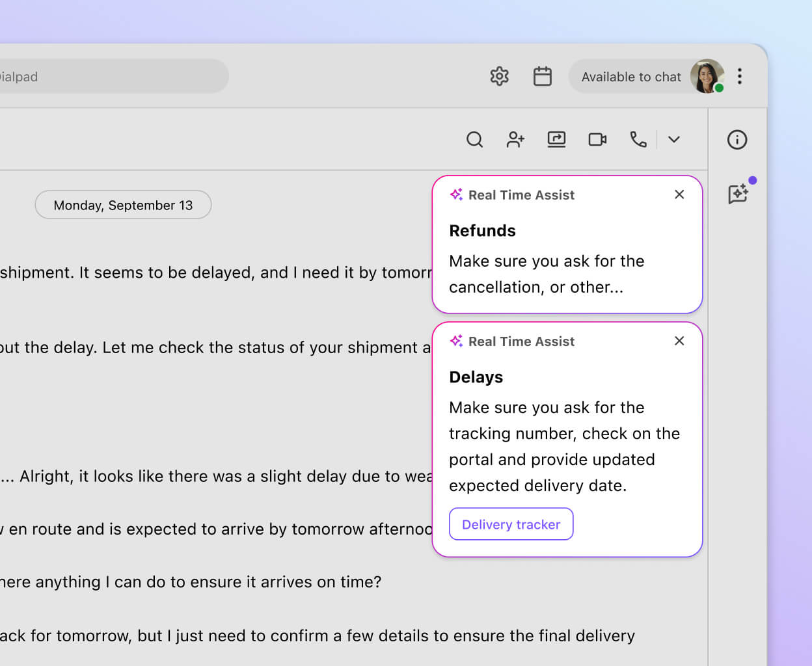Viewport: 812px width, 666px height.
Task: Open the Available to chat status selector
Action: coord(630,76)
